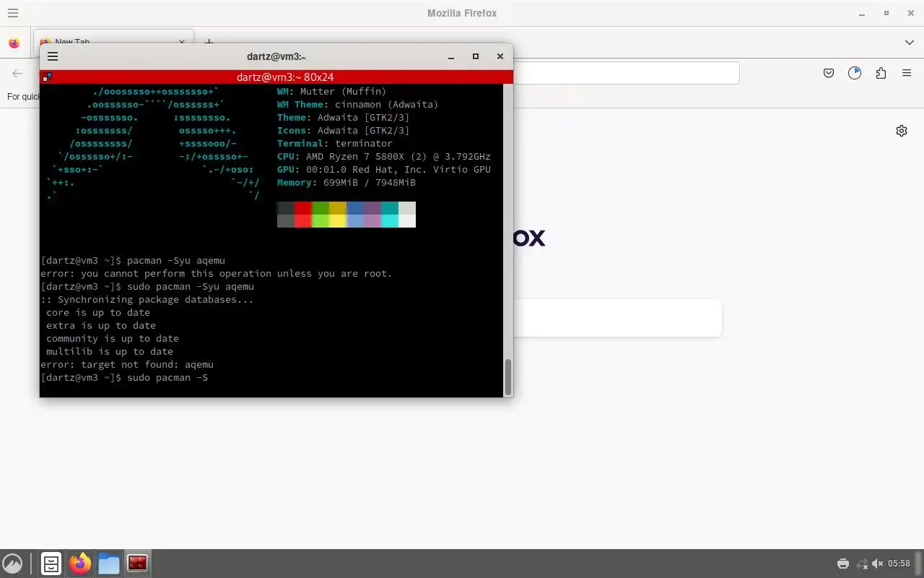This screenshot has width=924, height=578.
Task: Click the 'dartz@vm3:~' terminal window title
Action: [x=276, y=56]
